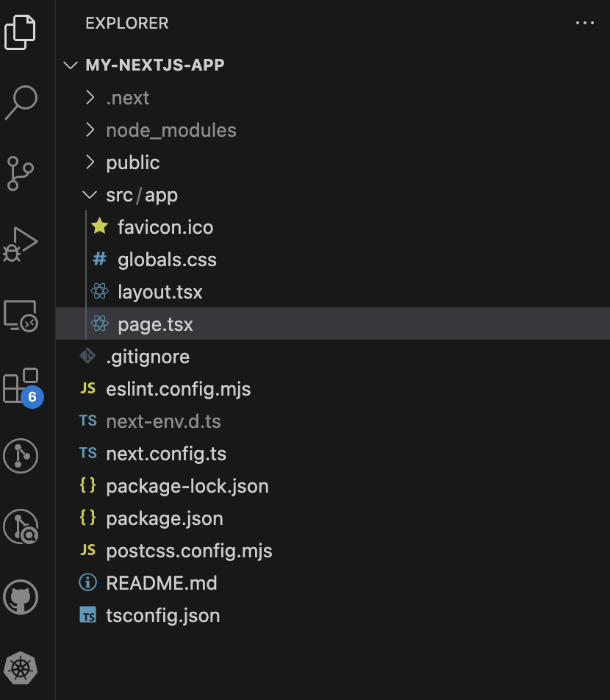Click the public folder name

[x=133, y=162]
